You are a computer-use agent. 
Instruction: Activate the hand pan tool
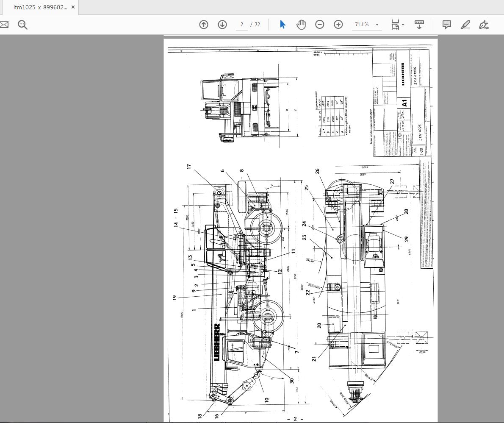(301, 25)
